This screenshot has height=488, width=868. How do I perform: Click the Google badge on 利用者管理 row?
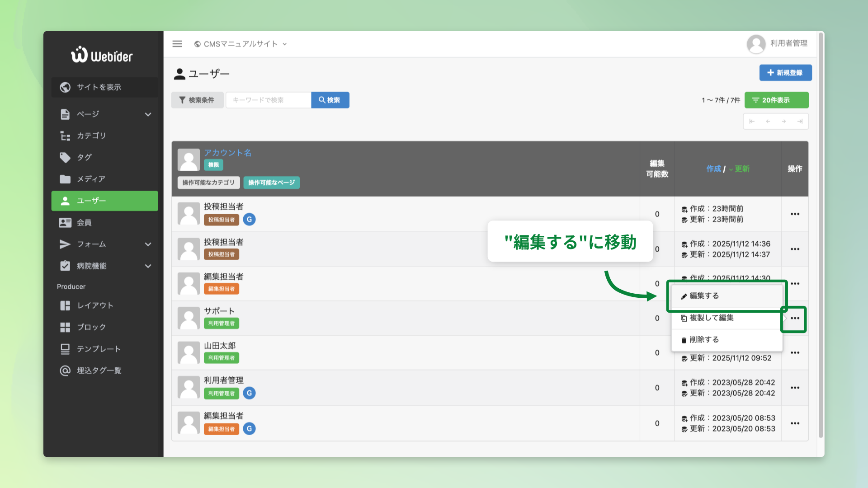(249, 393)
